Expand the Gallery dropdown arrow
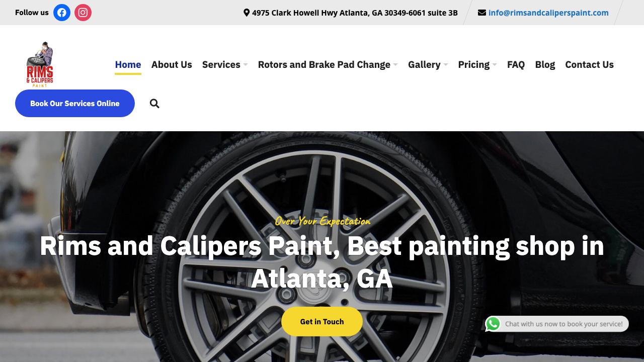This screenshot has height=362, width=644. tap(446, 65)
